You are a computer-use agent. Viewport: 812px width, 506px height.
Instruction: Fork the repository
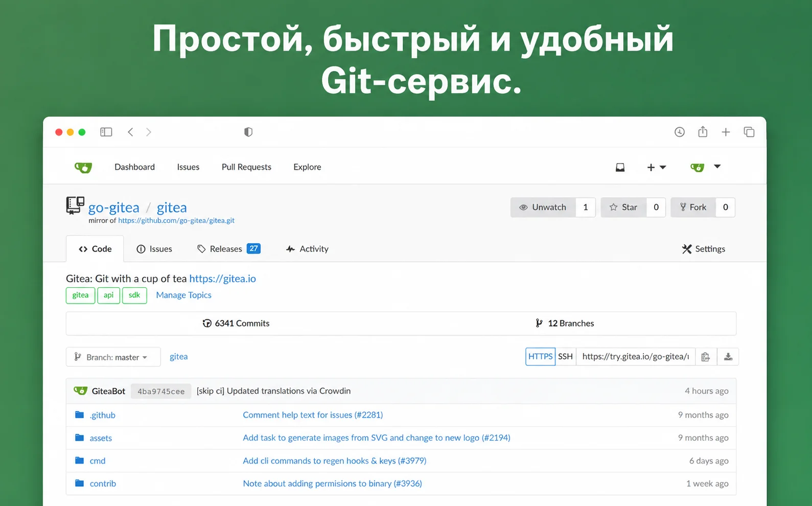click(693, 208)
